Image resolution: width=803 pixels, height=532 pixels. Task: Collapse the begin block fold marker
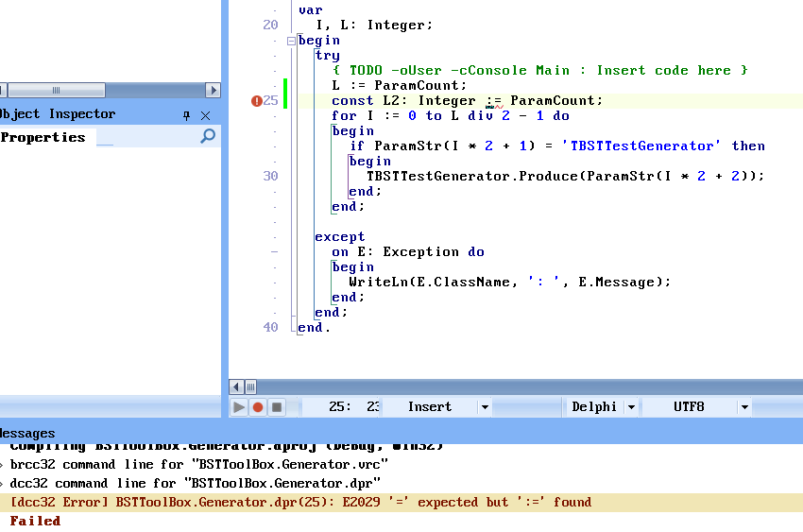(291, 41)
